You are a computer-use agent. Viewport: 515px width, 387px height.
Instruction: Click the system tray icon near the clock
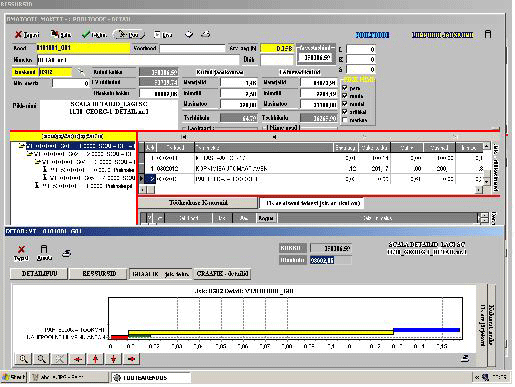coord(485,377)
